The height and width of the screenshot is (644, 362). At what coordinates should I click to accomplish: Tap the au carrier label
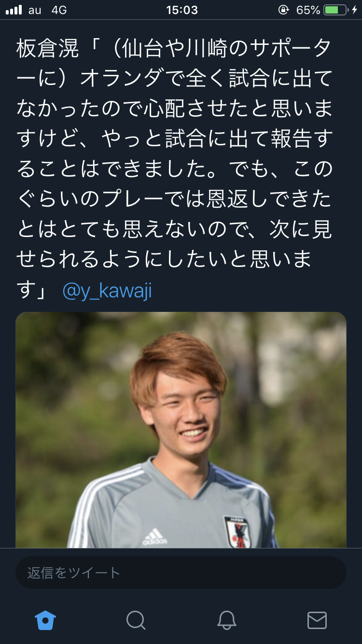pos(35,10)
